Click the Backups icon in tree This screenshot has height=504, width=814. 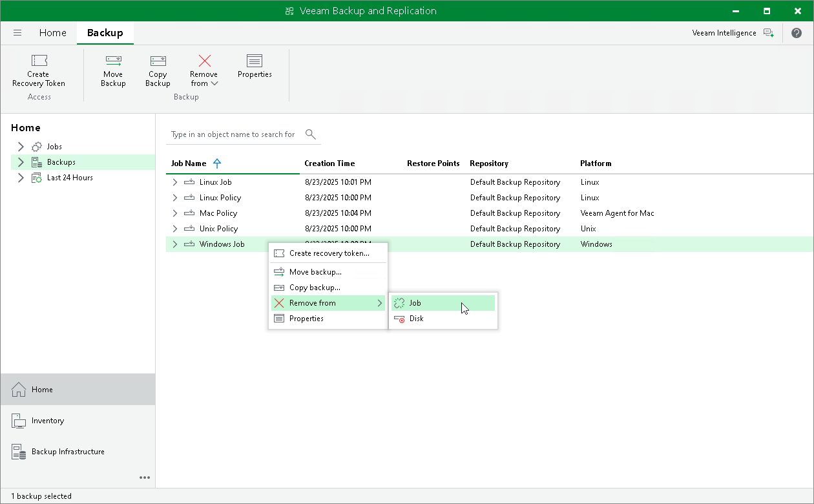[x=37, y=162]
